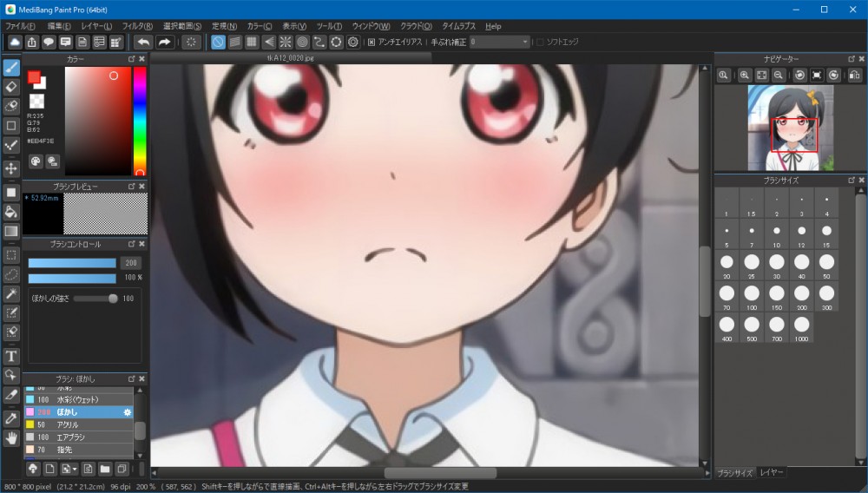Click the navigator preview thumbnail
868x493 pixels.
click(x=791, y=128)
